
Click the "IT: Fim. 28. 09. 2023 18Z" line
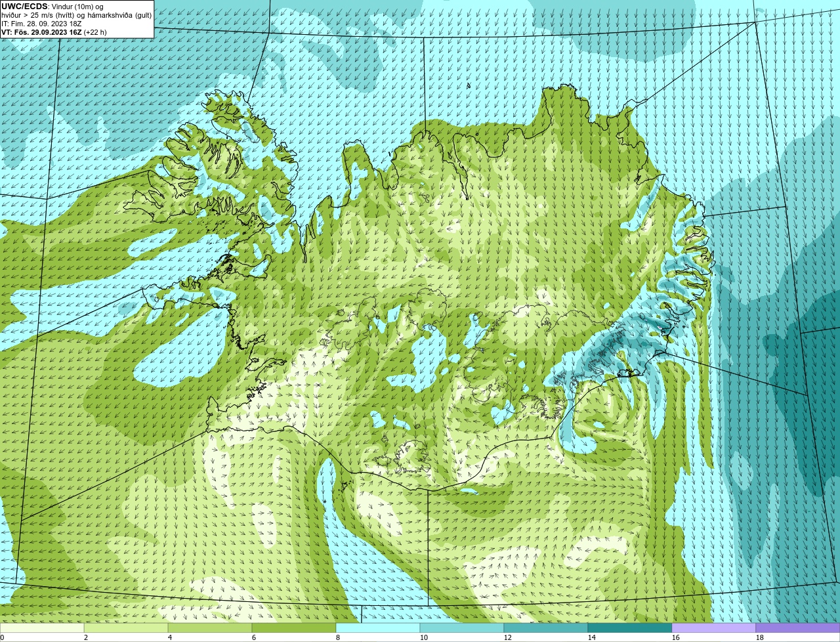pyautogui.click(x=41, y=24)
